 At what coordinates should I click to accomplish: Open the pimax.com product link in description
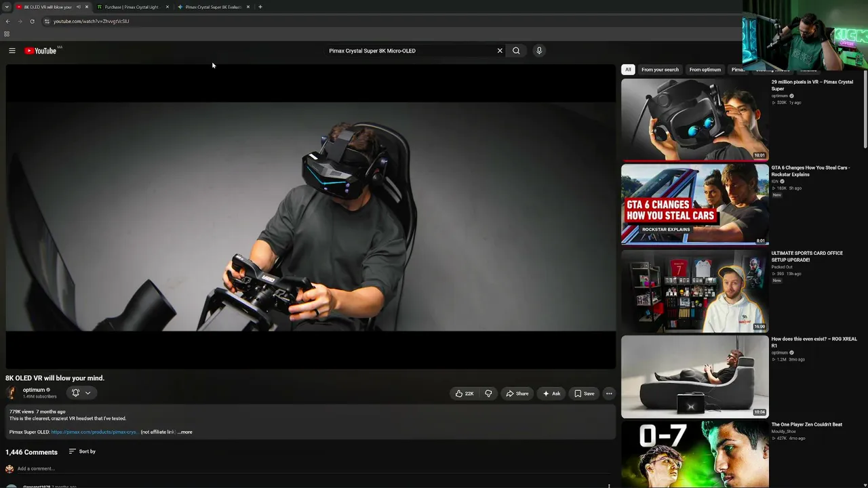click(94, 432)
